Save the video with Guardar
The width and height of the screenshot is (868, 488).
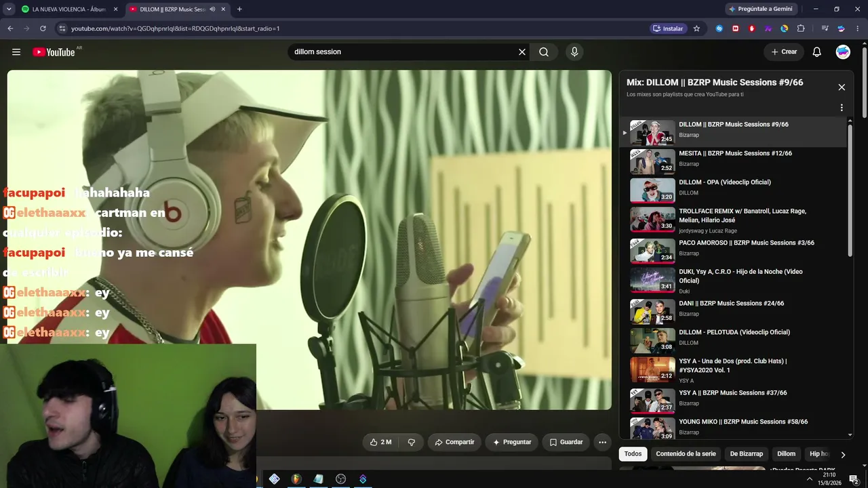click(x=566, y=442)
